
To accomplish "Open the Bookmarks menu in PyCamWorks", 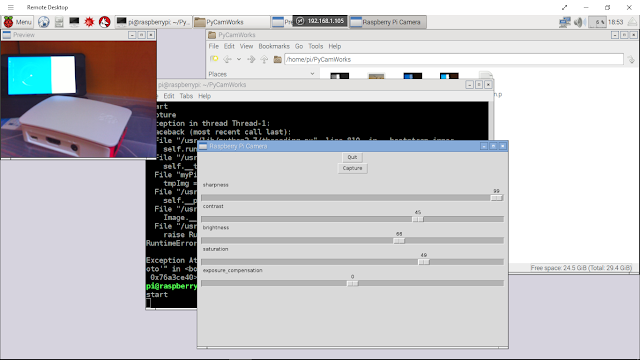I will 274,46.
